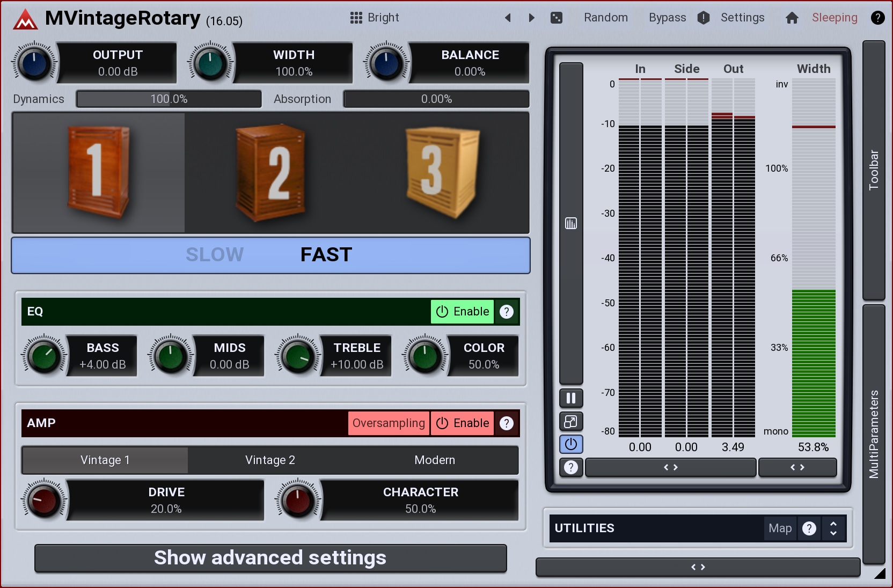The width and height of the screenshot is (893, 588).
Task: Click the DRIVE knob
Action: (x=44, y=501)
